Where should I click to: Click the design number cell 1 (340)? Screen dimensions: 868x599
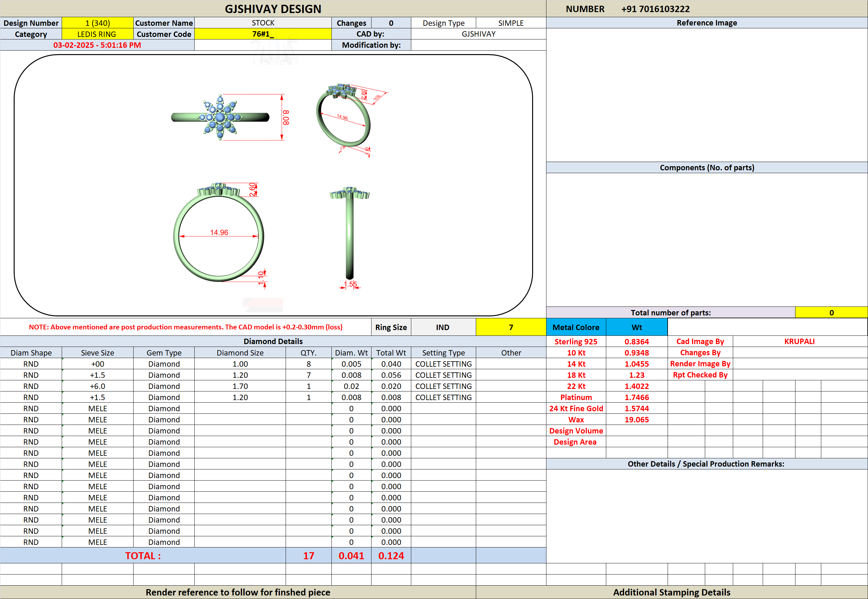(97, 23)
